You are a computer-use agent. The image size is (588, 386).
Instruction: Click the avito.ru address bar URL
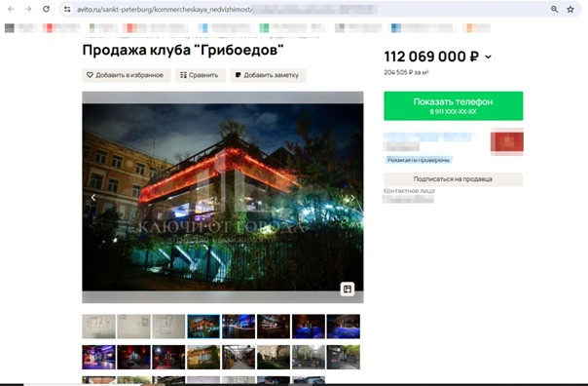click(x=165, y=10)
